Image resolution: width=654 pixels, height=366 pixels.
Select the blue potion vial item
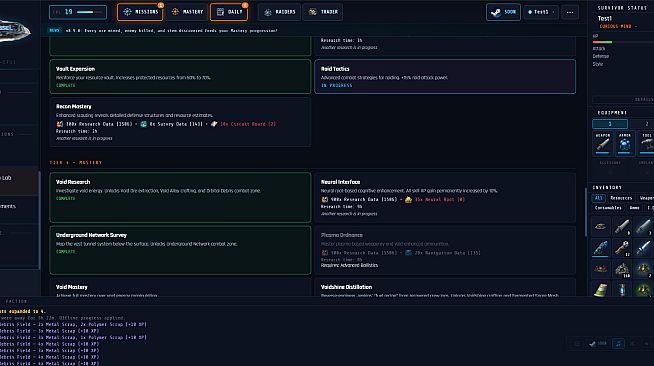coord(622,289)
